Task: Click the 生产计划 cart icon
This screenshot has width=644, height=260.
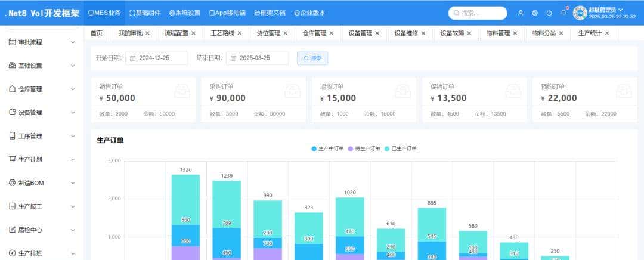Action: 13,159
